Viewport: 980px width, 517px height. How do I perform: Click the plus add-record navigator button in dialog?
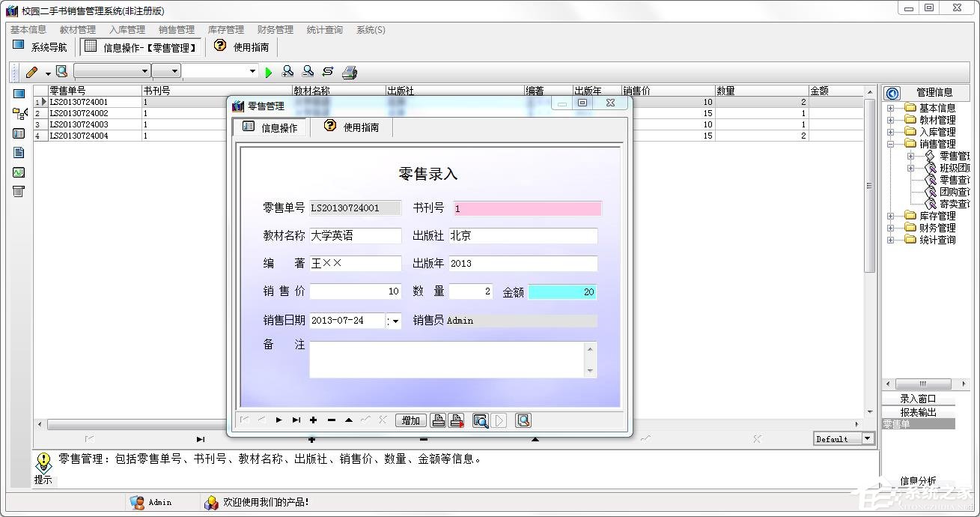(x=313, y=420)
